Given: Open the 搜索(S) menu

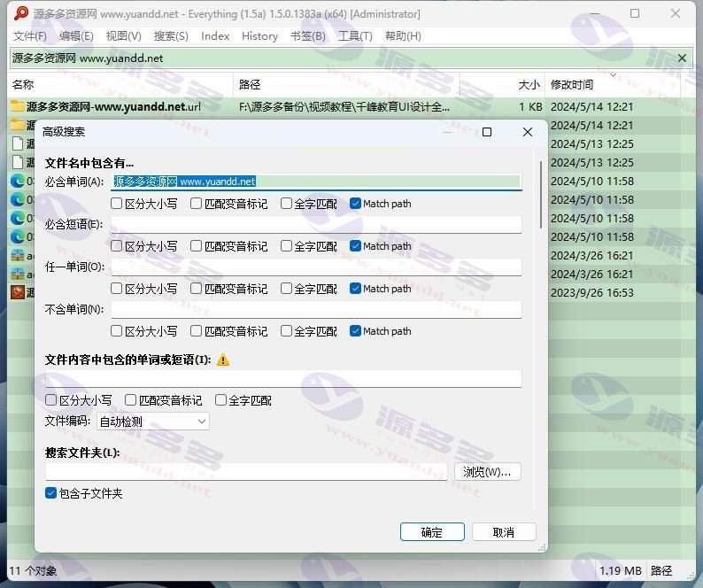Looking at the screenshot, I should (x=171, y=36).
